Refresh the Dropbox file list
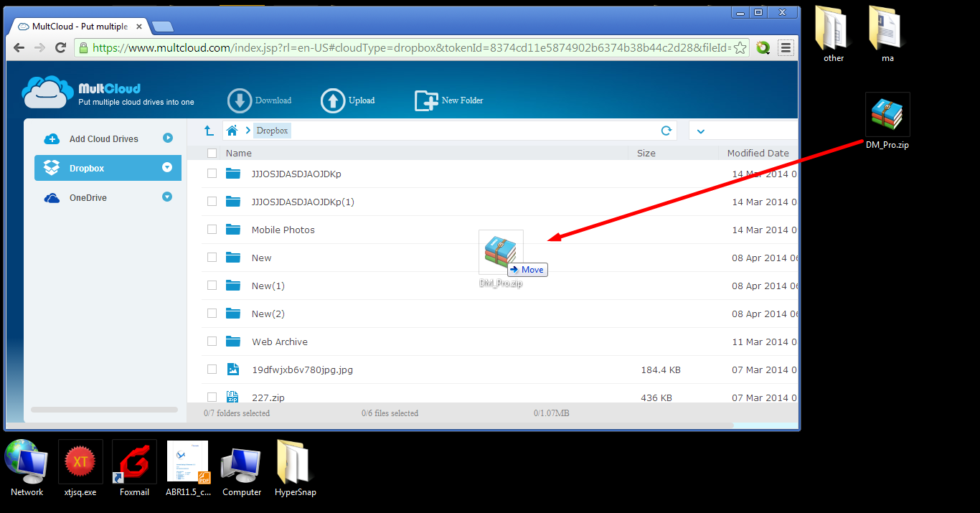The image size is (980, 513). (x=666, y=131)
